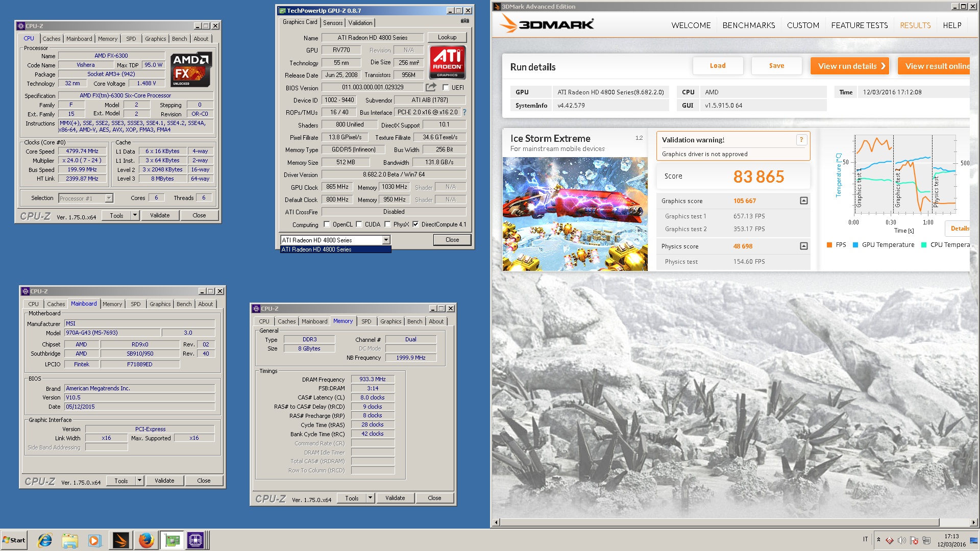The width and height of the screenshot is (980, 551).
Task: Open the Bench tab in CPU-Z Mainboard window
Action: [184, 304]
